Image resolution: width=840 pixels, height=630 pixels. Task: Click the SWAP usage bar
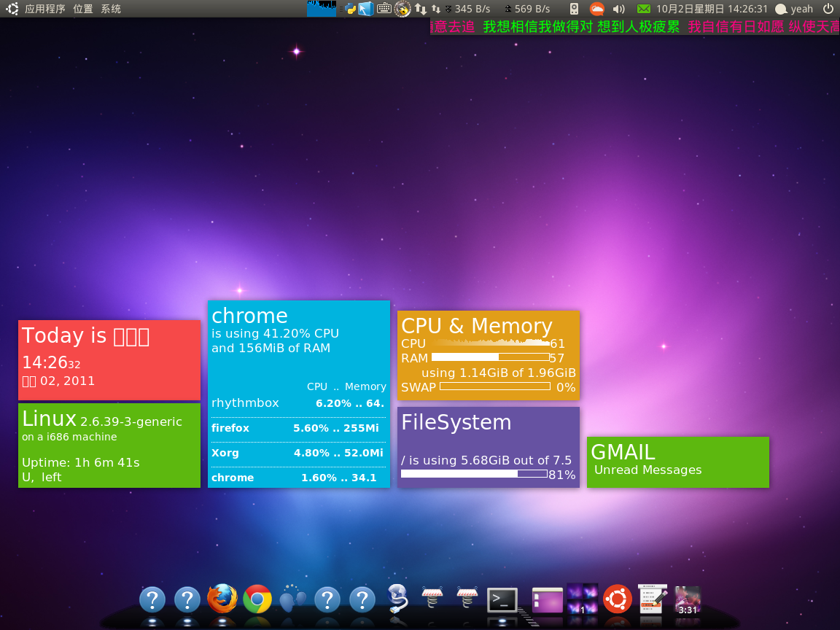click(x=495, y=386)
